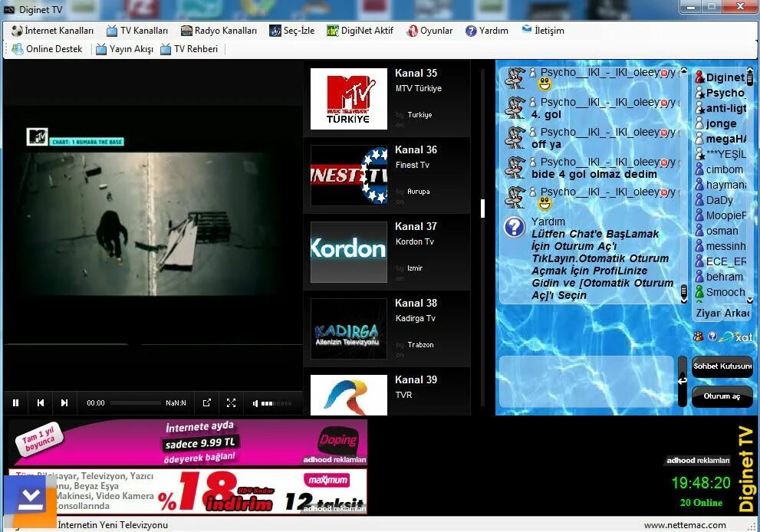The image size is (760, 532).
Task: Click the orange download arrow icon
Action: pos(30,501)
